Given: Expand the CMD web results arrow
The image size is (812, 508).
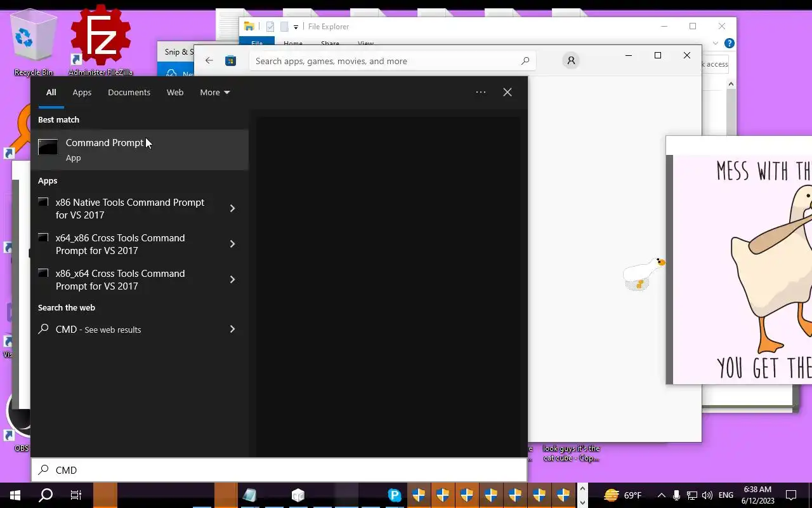Looking at the screenshot, I should point(232,329).
